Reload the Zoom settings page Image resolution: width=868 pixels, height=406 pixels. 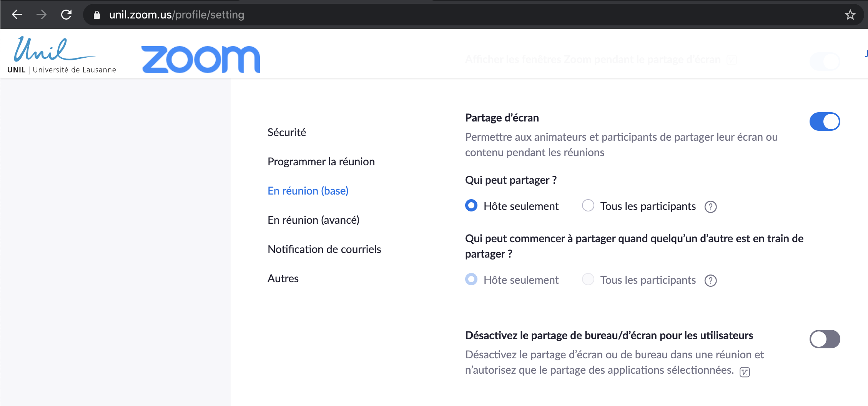[x=67, y=15]
